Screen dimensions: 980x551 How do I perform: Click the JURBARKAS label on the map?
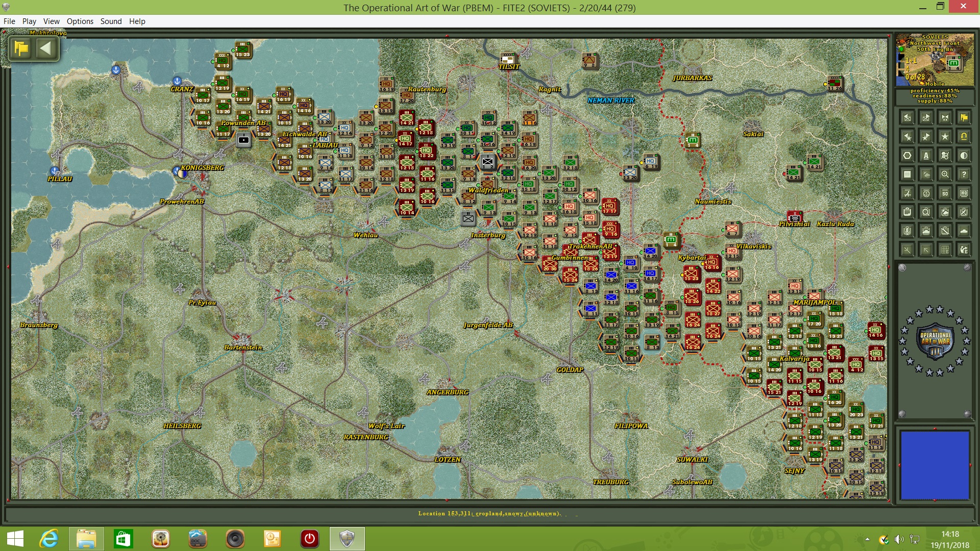point(692,78)
